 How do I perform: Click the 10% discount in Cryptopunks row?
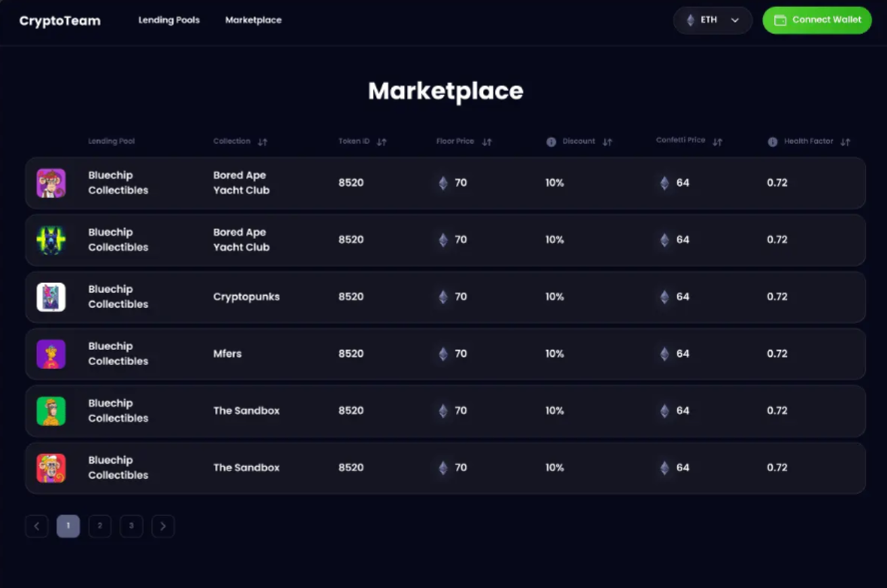[555, 297]
